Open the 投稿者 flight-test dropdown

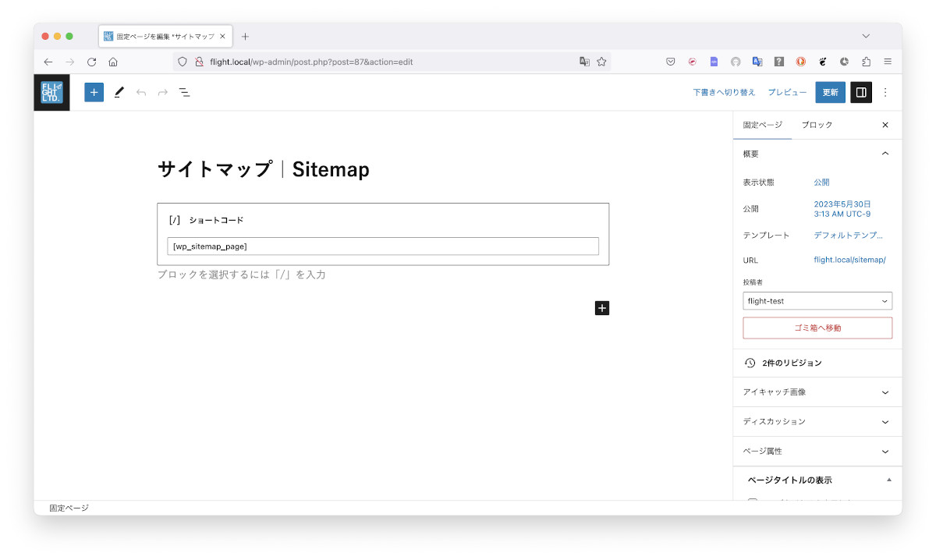pos(817,301)
